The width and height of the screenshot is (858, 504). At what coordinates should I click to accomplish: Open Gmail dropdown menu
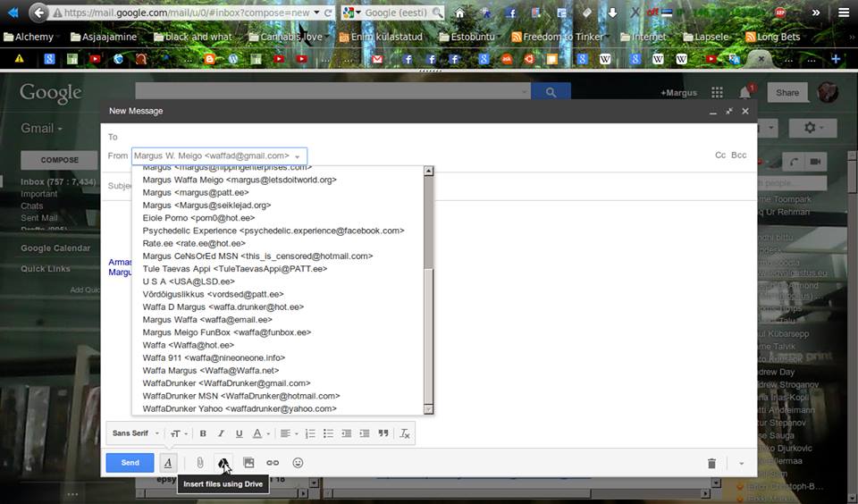coord(42,129)
